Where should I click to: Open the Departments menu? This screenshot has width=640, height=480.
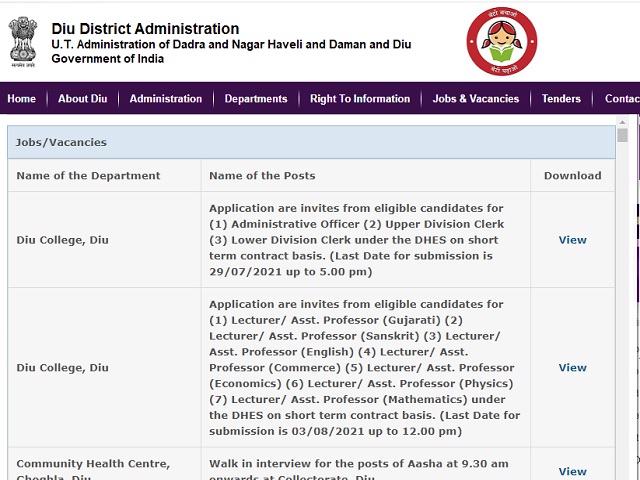[256, 99]
